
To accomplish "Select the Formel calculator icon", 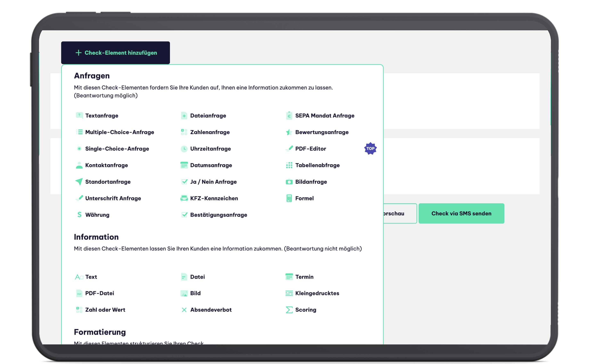I will click(x=289, y=198).
